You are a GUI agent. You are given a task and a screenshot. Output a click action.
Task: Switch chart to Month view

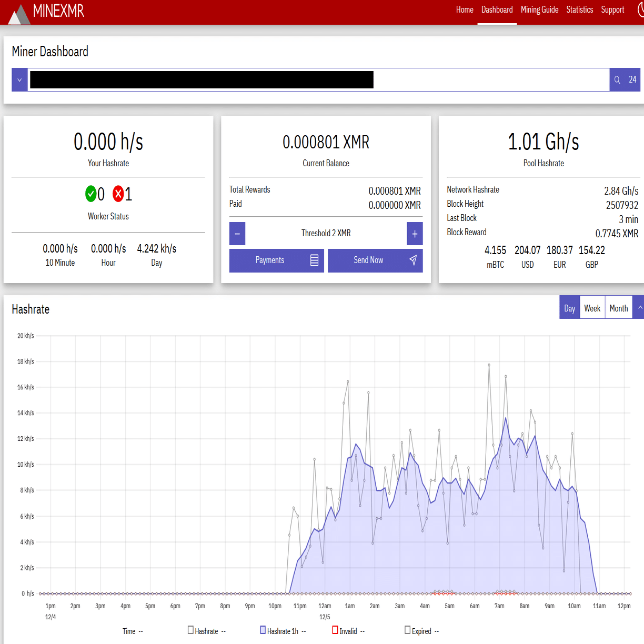click(x=619, y=308)
